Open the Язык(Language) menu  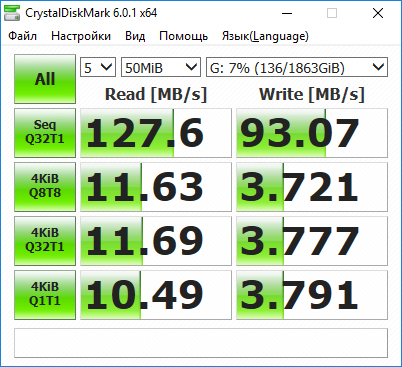(265, 36)
